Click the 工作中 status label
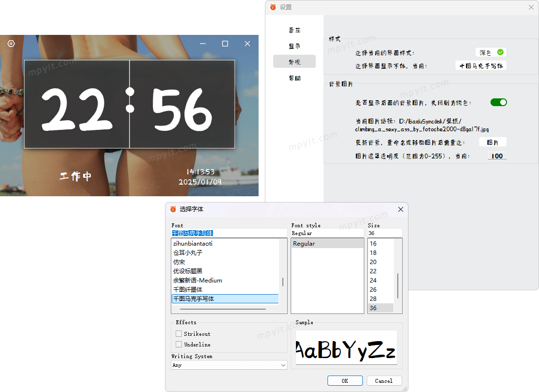This screenshot has width=539, height=392. pos(75,176)
